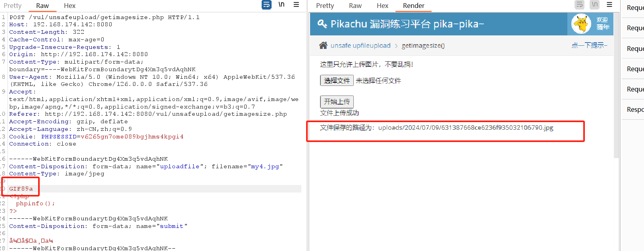Click the 'Cache-Control: max-age=0' header
Viewport: 644px width, 251px height.
(x=57, y=40)
